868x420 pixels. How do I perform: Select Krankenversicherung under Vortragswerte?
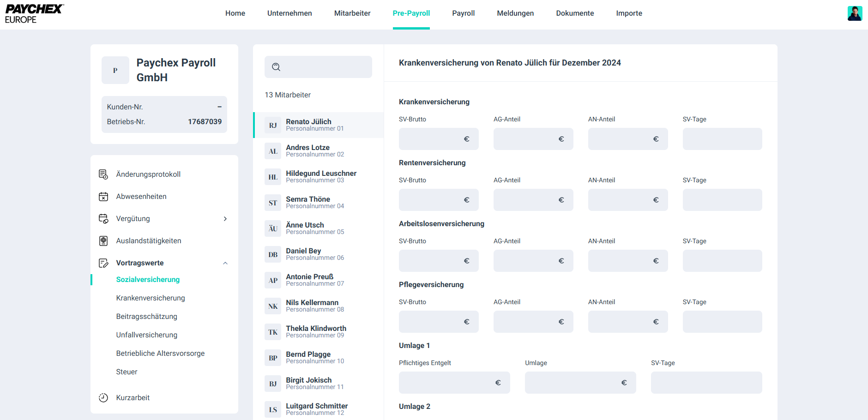[151, 298]
